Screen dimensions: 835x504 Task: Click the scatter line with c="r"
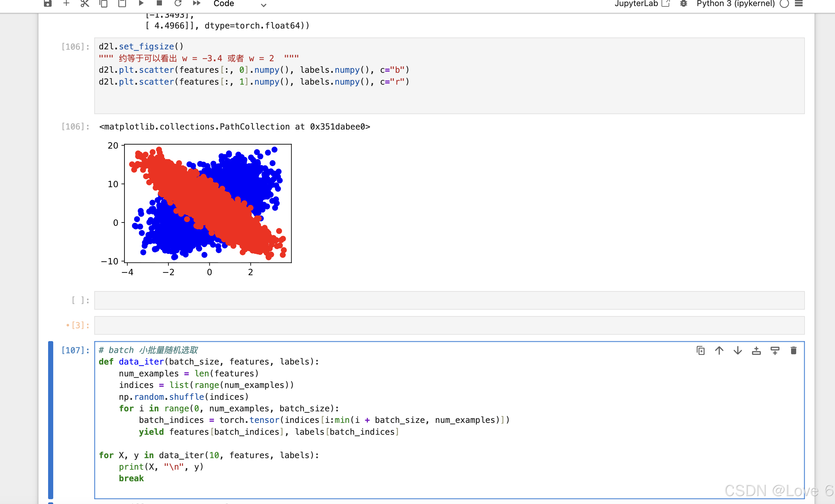pos(254,82)
